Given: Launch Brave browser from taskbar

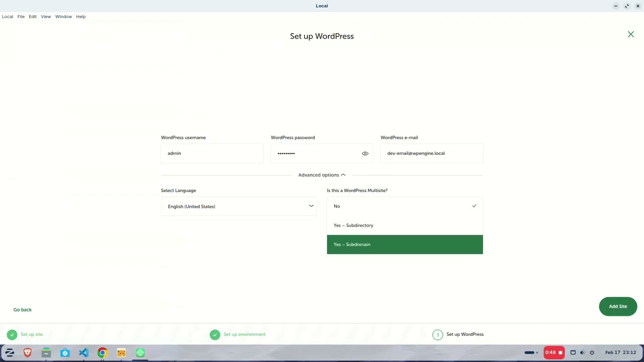Looking at the screenshot, I should pos(28,352).
